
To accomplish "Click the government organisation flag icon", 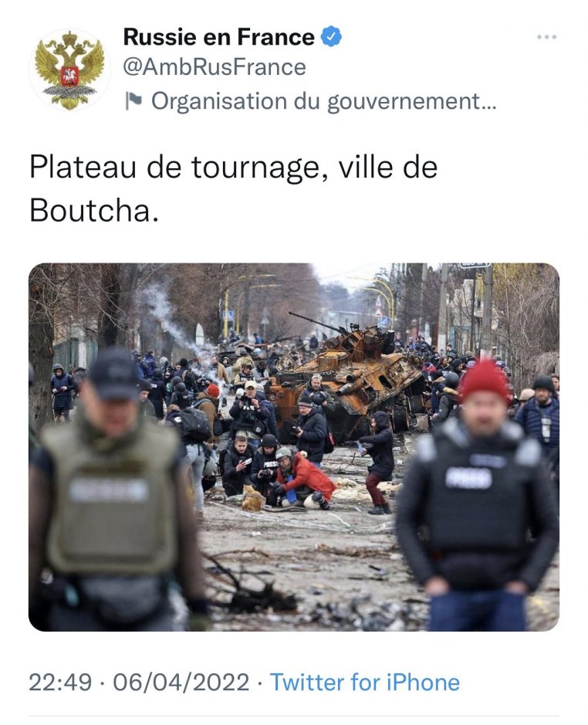I will 134,101.
